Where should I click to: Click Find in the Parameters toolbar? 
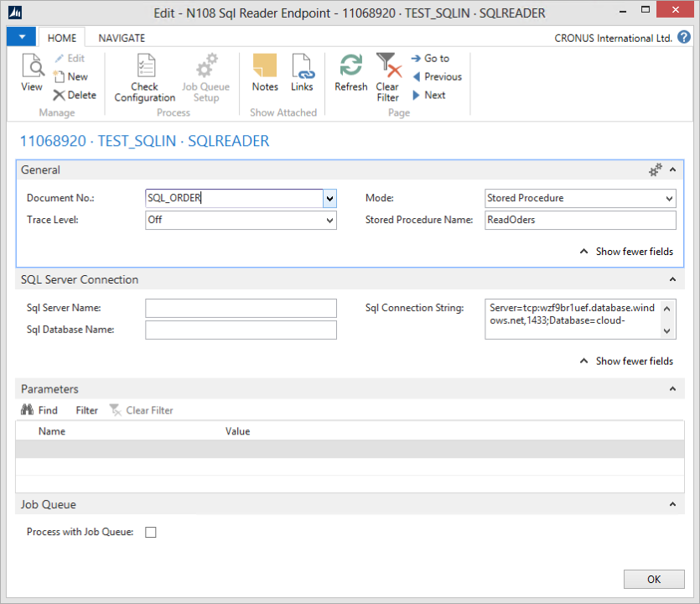(x=39, y=410)
